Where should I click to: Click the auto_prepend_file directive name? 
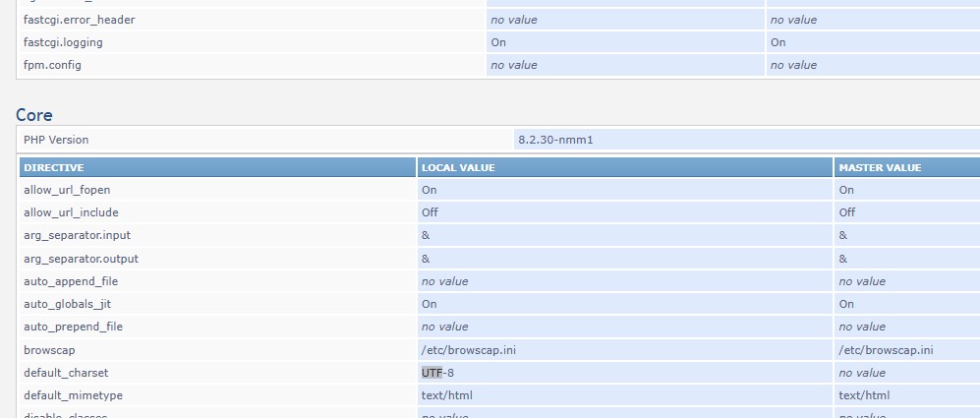click(x=73, y=327)
